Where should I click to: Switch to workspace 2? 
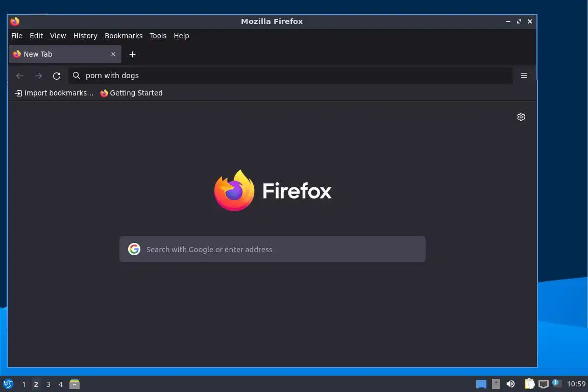[x=36, y=384]
